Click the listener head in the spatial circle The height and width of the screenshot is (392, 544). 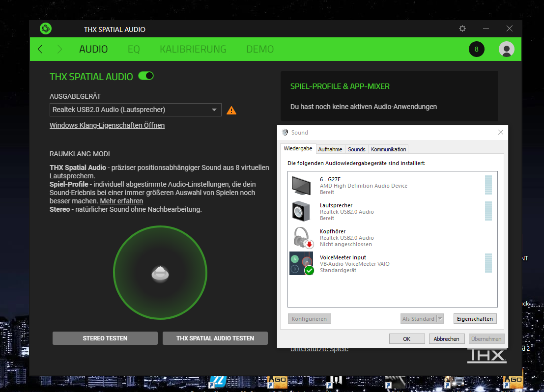160,273
